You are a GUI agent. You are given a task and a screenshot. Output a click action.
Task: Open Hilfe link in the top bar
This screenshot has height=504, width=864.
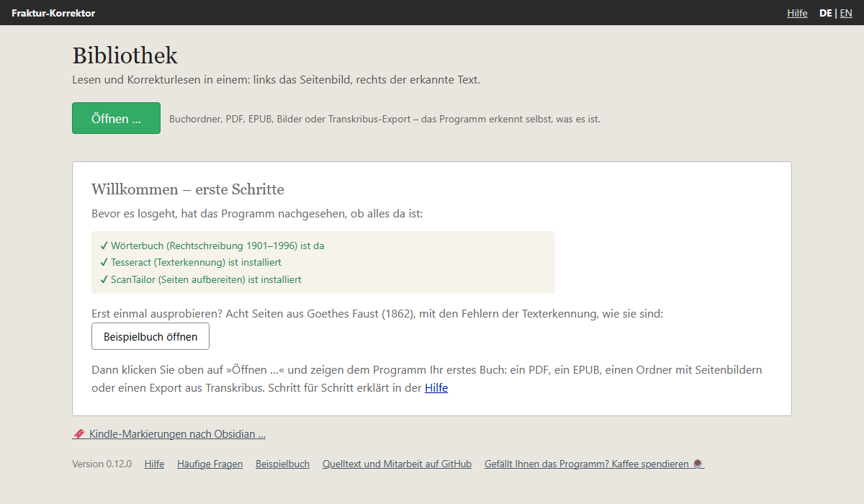coord(797,13)
